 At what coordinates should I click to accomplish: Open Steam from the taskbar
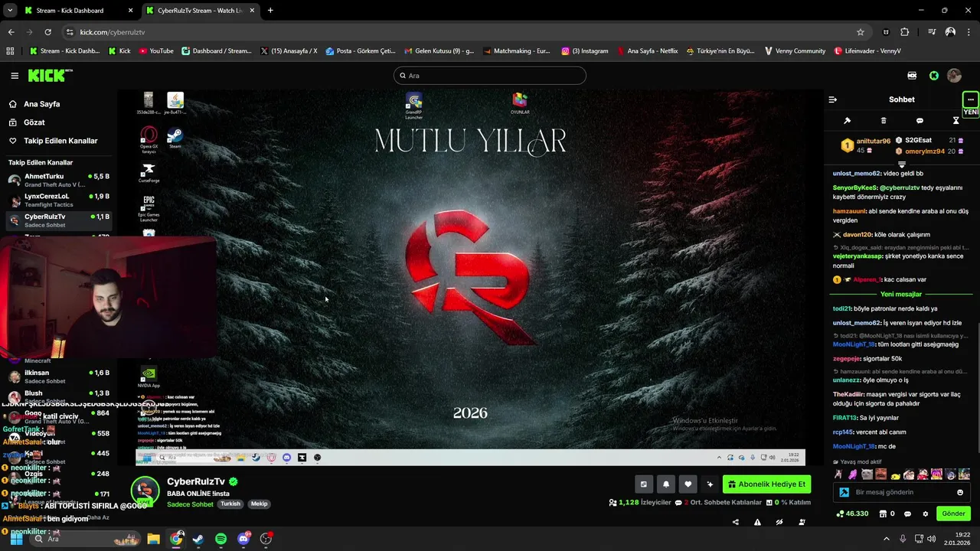pos(198,539)
